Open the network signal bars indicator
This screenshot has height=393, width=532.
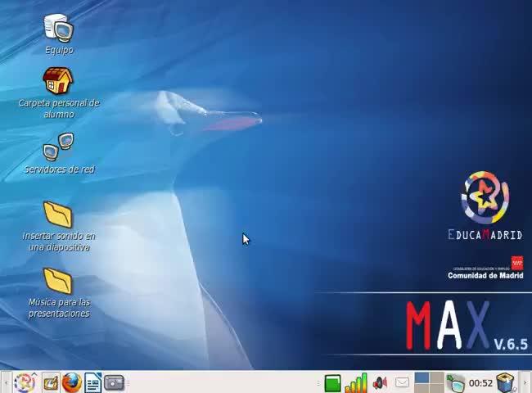click(356, 382)
